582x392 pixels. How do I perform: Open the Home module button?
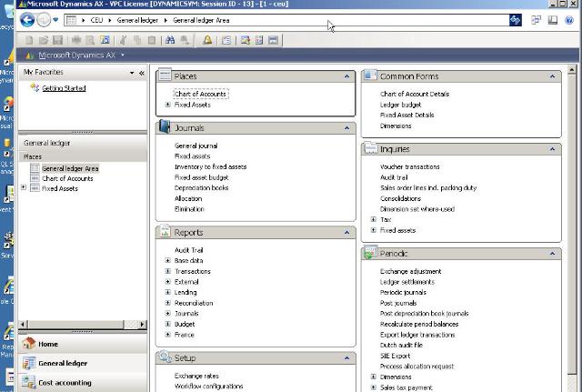[x=83, y=344]
